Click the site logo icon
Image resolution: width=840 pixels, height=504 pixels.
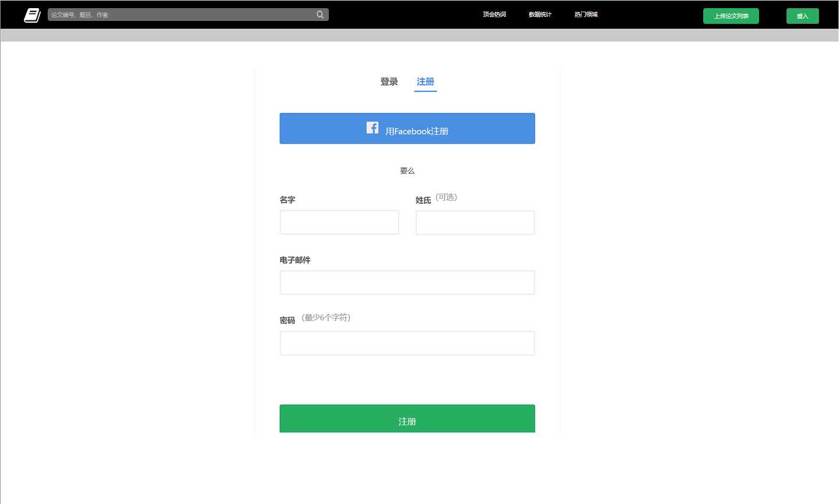point(32,15)
